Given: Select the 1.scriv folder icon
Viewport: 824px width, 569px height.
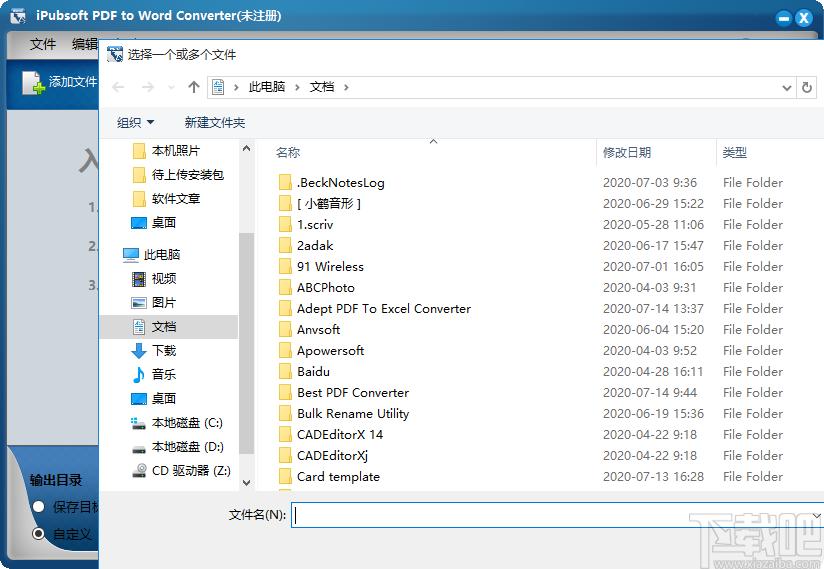Looking at the screenshot, I should 285,225.
